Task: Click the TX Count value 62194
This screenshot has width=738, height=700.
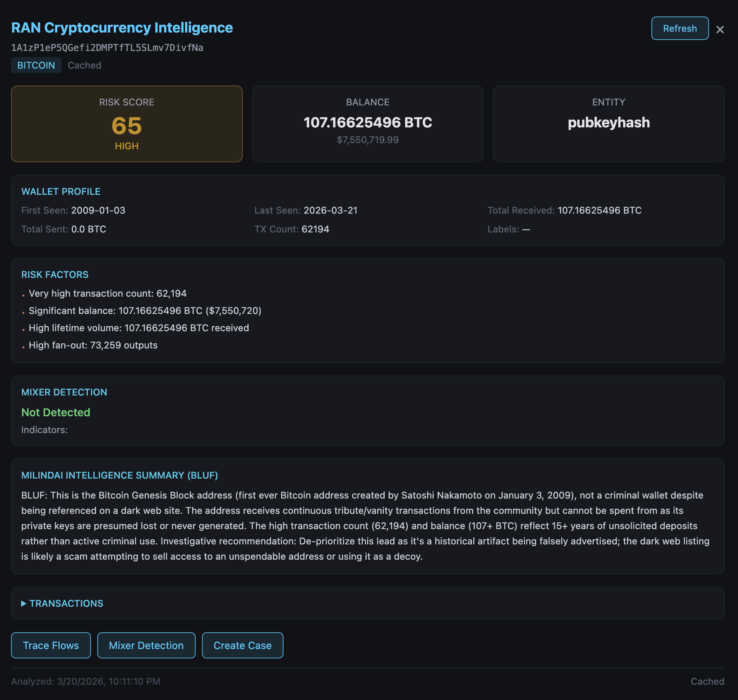Action: pos(315,229)
